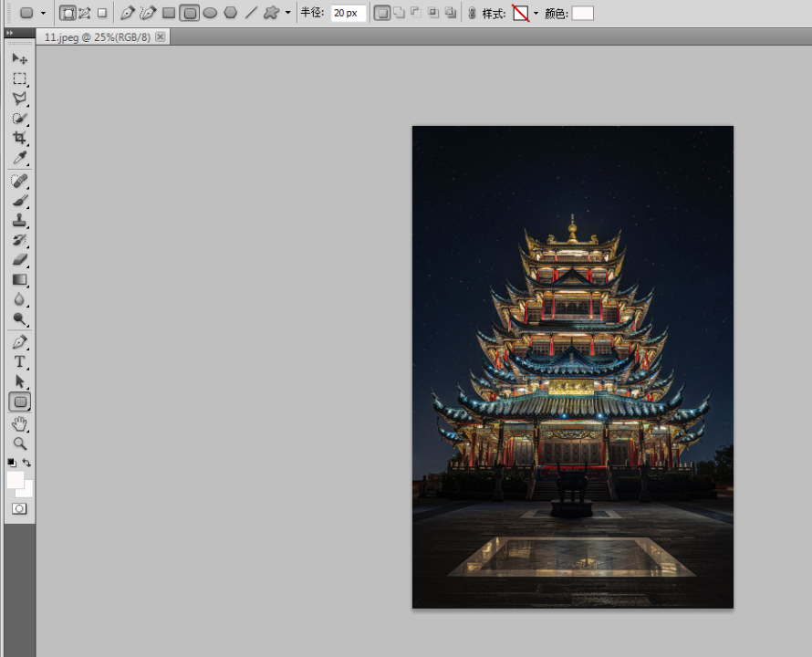Close the 11.jpeg document tab
This screenshot has width=812, height=657.
click(161, 36)
